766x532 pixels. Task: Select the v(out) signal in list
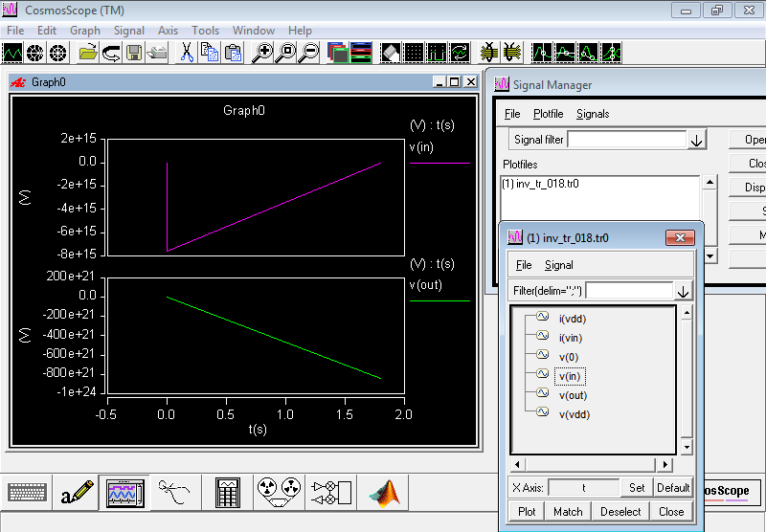click(573, 396)
